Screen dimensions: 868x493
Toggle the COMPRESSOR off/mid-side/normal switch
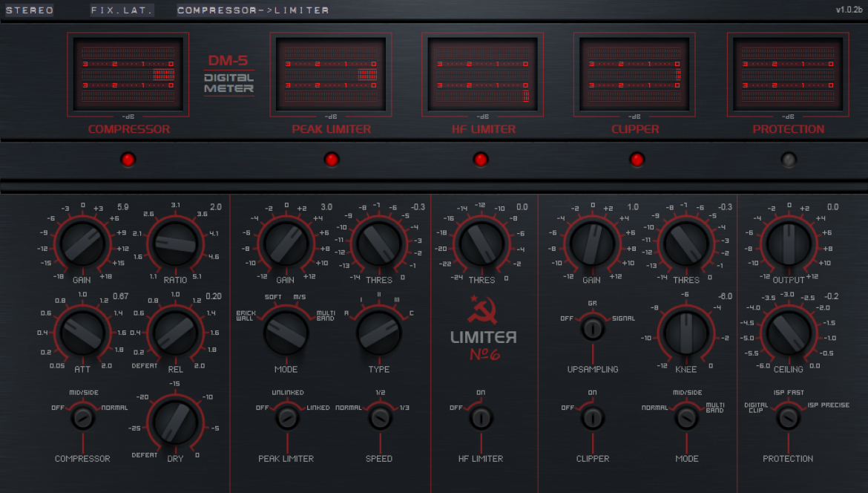(83, 418)
